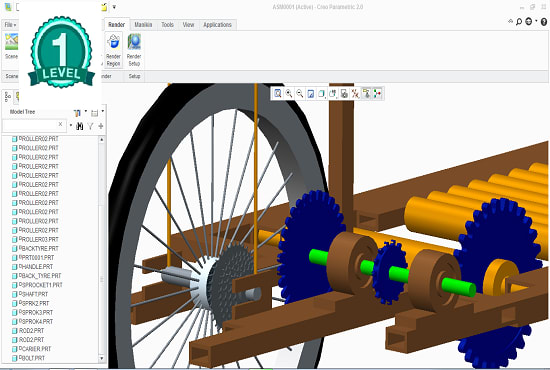Viewport: 550px width, 370px height.
Task: Click the command search magnifier icon
Action: pos(519,22)
